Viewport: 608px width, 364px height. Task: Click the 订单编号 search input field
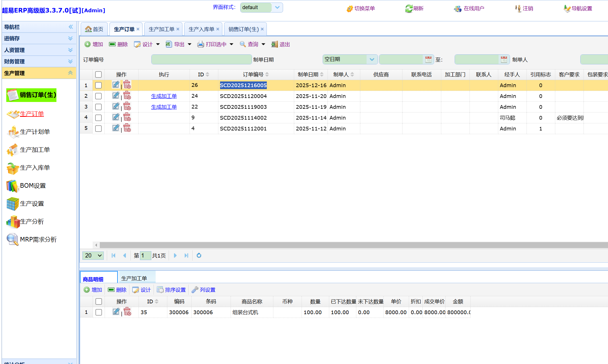pyautogui.click(x=201, y=60)
